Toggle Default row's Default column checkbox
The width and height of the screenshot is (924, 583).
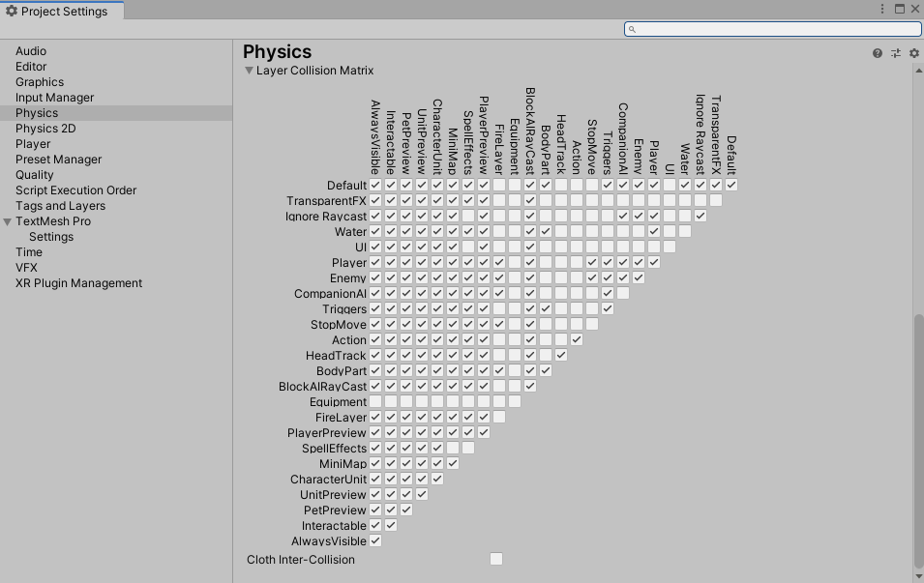point(731,185)
